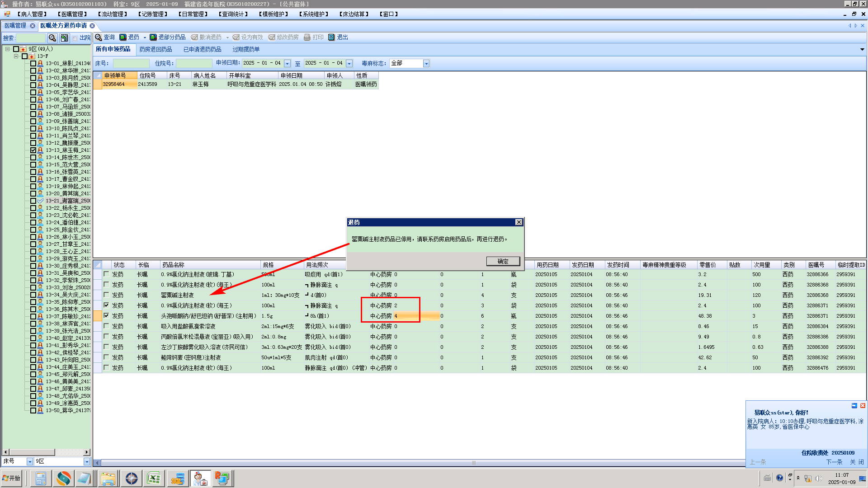Viewport: 868px width, 488px height.
Task: Click the refresh patient list icon
Action: 64,38
